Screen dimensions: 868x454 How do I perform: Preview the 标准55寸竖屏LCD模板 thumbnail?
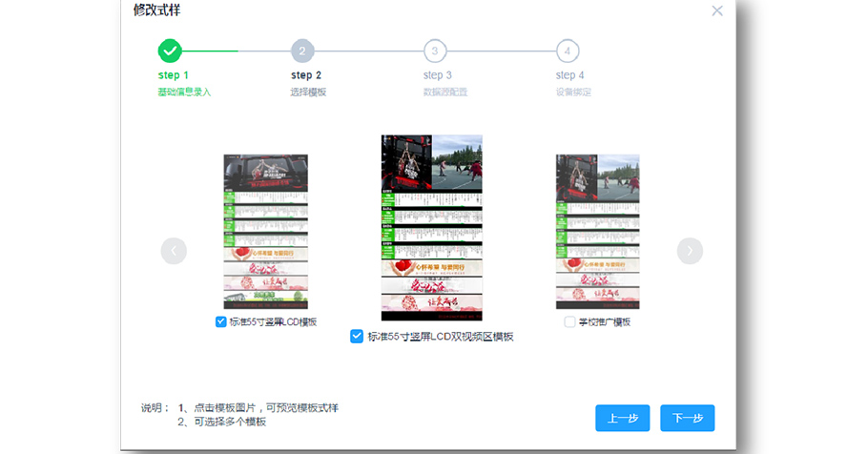pyautogui.click(x=266, y=232)
